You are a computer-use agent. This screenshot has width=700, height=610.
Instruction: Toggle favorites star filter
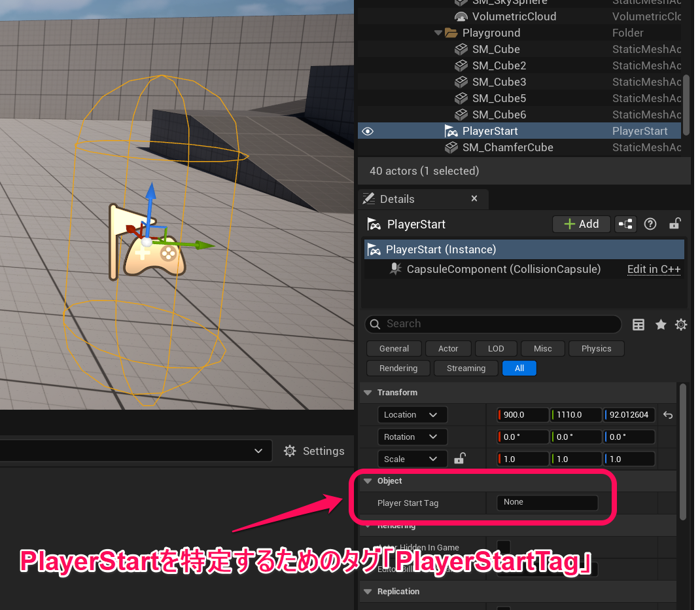pyautogui.click(x=661, y=325)
